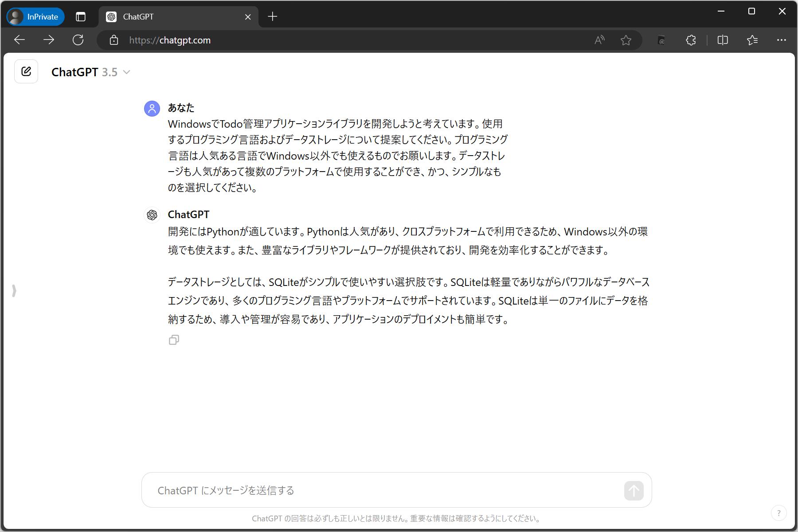The image size is (798, 532).
Task: Open the ChatGPT 3.5 model selector dropdown
Action: pyautogui.click(x=90, y=72)
